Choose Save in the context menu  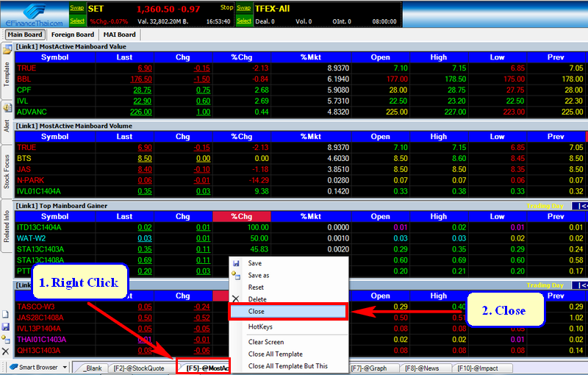click(x=254, y=263)
